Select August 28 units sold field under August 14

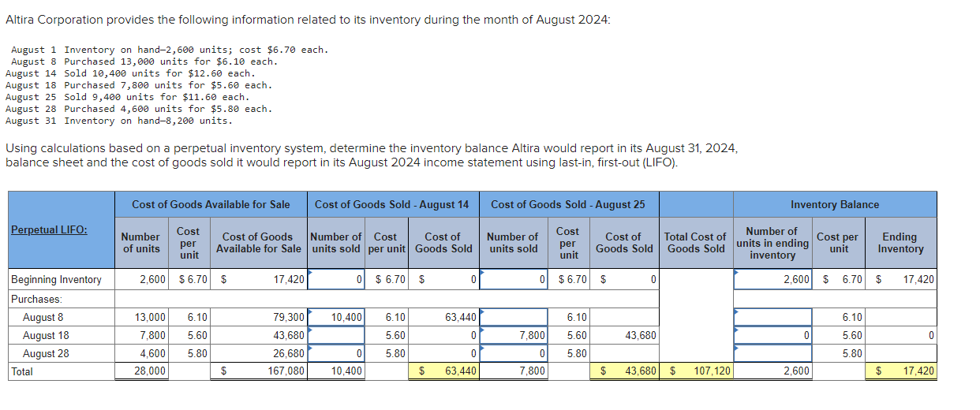point(337,353)
